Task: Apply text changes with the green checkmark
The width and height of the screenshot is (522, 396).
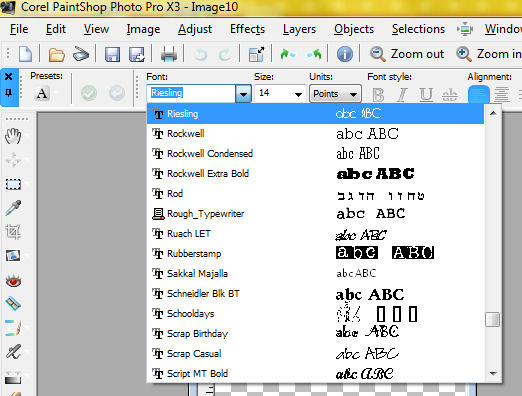Action: (89, 93)
